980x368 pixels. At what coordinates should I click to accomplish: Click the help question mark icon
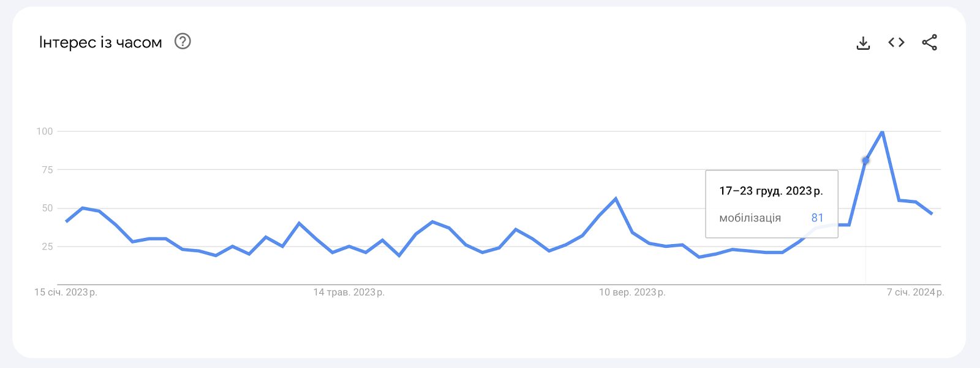[183, 41]
